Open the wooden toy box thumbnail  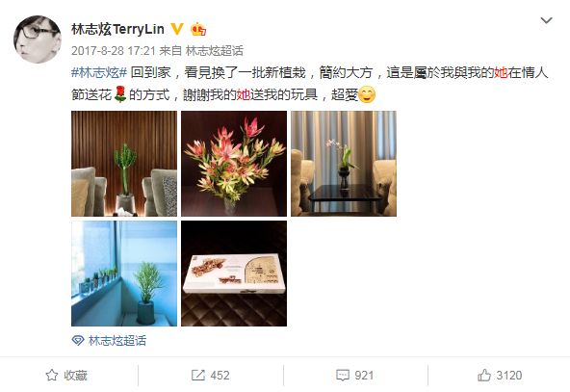pos(234,274)
